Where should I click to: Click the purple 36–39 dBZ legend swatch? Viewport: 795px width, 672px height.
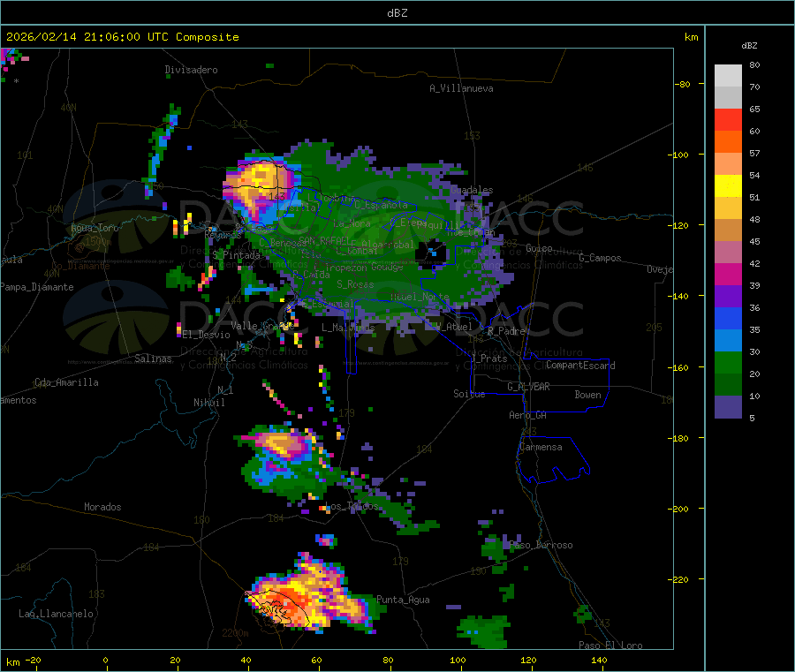click(x=728, y=297)
